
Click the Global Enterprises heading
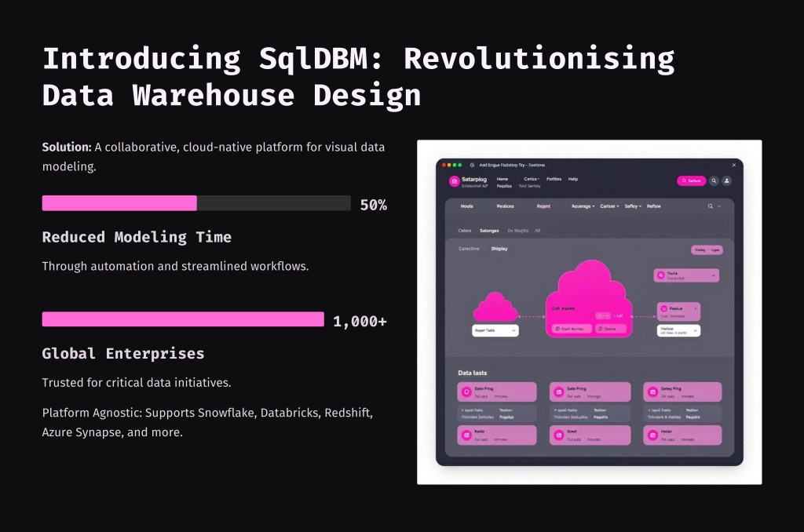[123, 354]
